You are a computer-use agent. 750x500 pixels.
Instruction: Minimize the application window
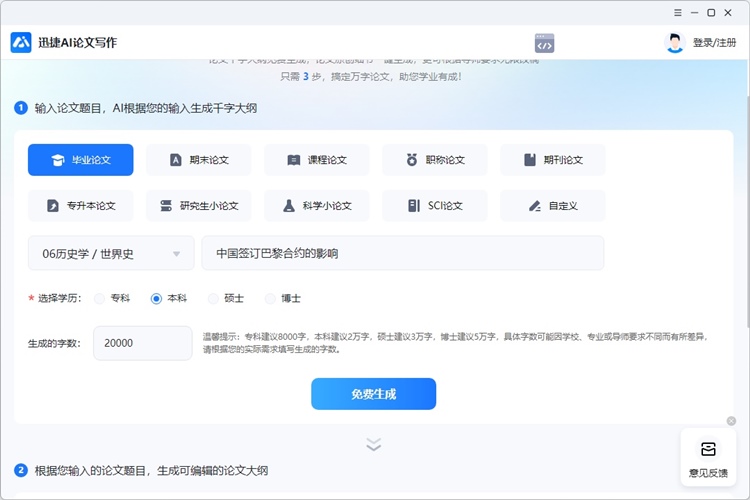pos(695,13)
